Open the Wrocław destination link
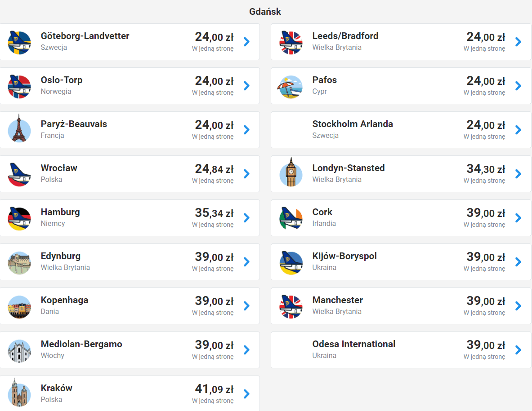 click(59, 168)
